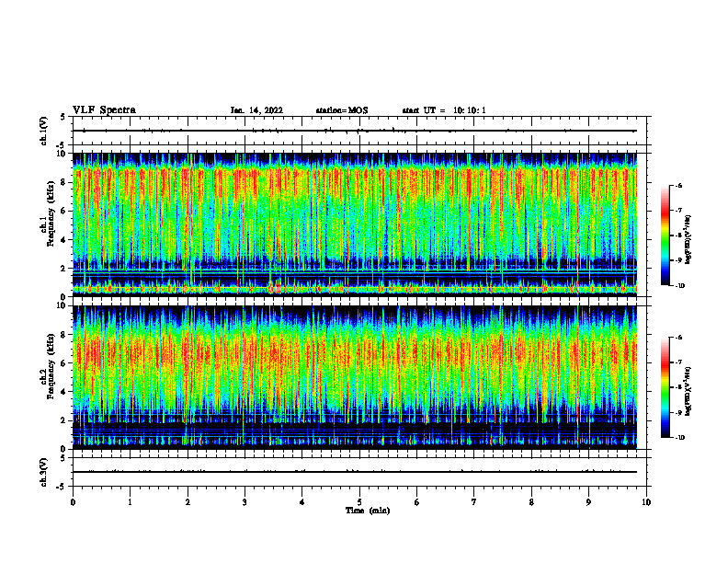The width and height of the screenshot is (728, 563).
Task: Click the "4" kHz tick on ch.2 frequency axis
Action: 63,392
